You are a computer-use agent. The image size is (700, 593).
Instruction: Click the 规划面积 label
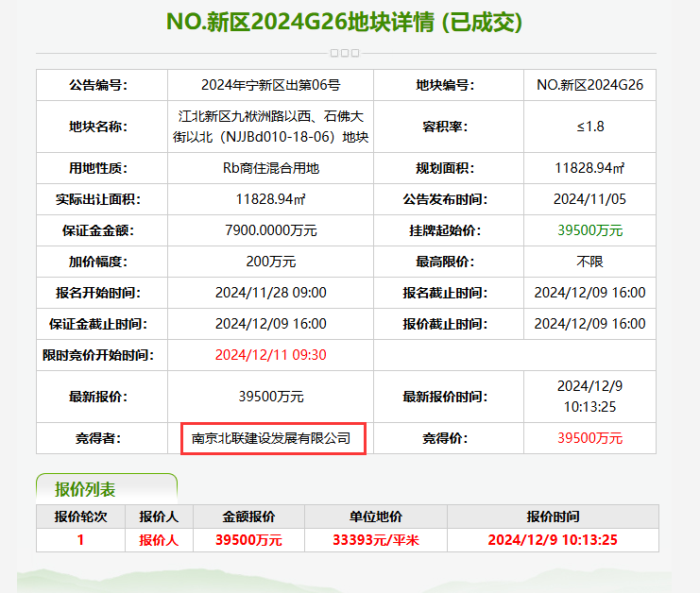pyautogui.click(x=445, y=168)
